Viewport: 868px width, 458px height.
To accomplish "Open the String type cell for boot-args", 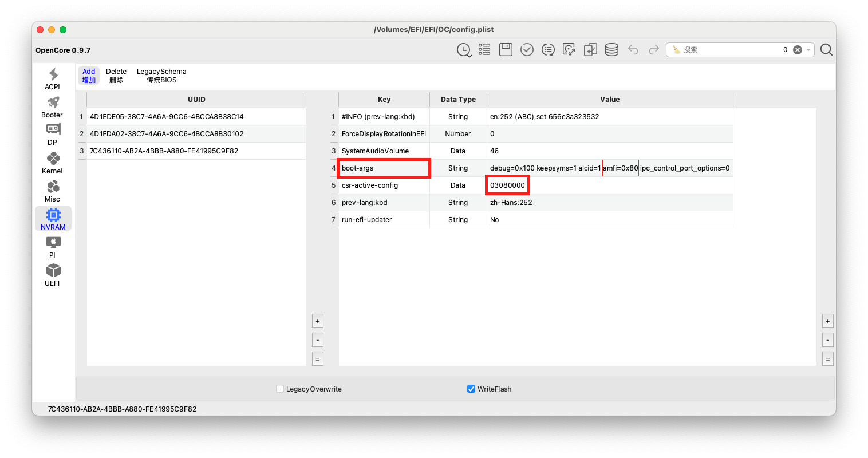I will [458, 168].
